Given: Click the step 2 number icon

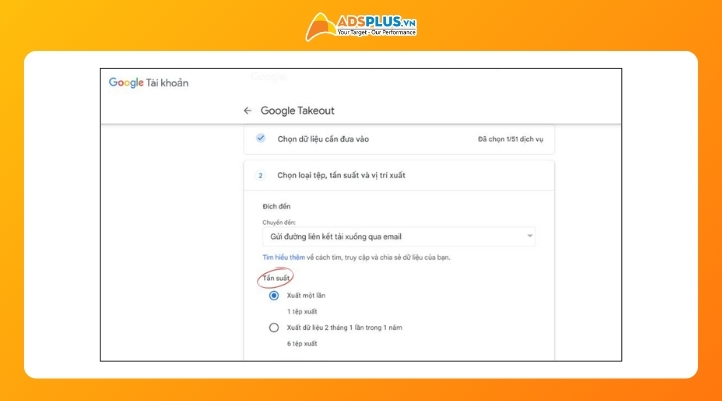Looking at the screenshot, I should coord(260,175).
